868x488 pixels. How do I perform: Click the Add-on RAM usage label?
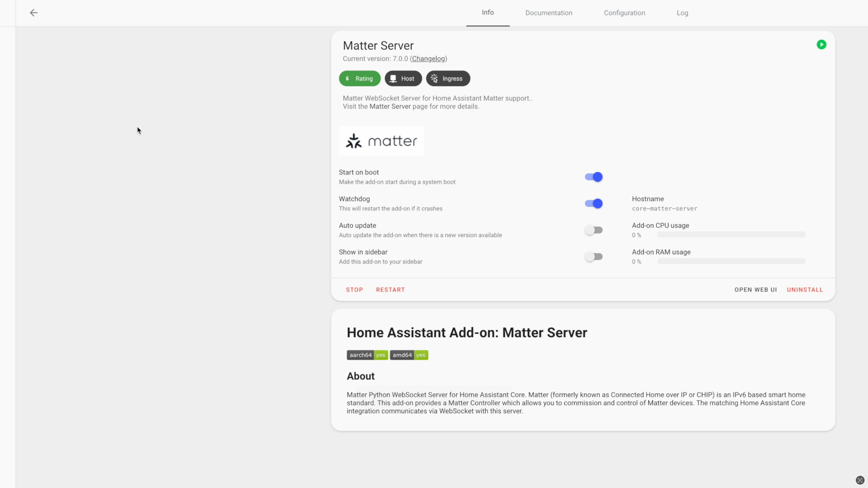point(661,252)
